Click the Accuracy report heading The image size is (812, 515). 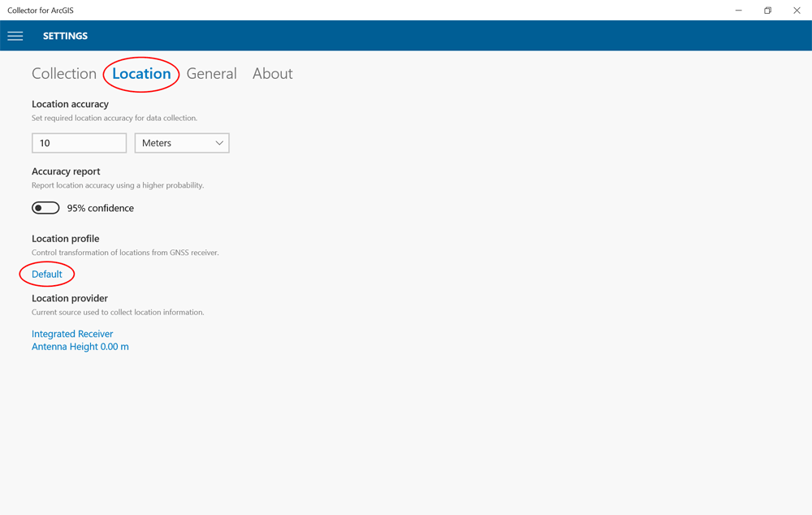coord(66,171)
